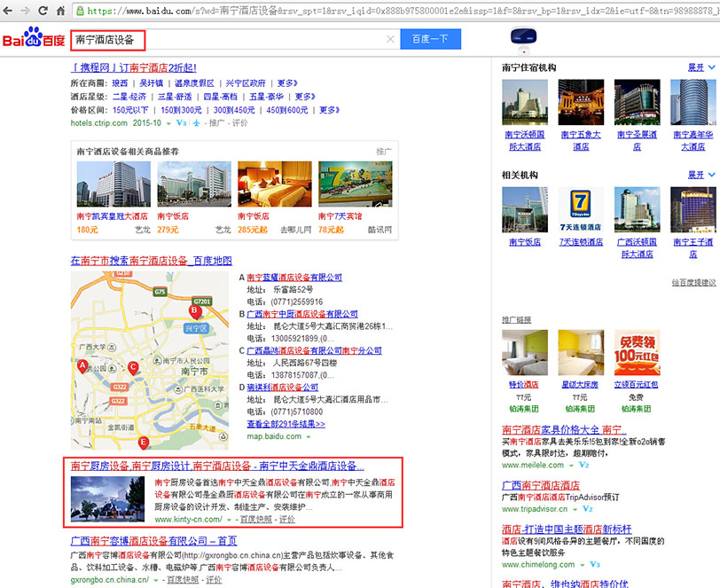Open the 南宁沃顿国际大酒店 photo

(525, 102)
